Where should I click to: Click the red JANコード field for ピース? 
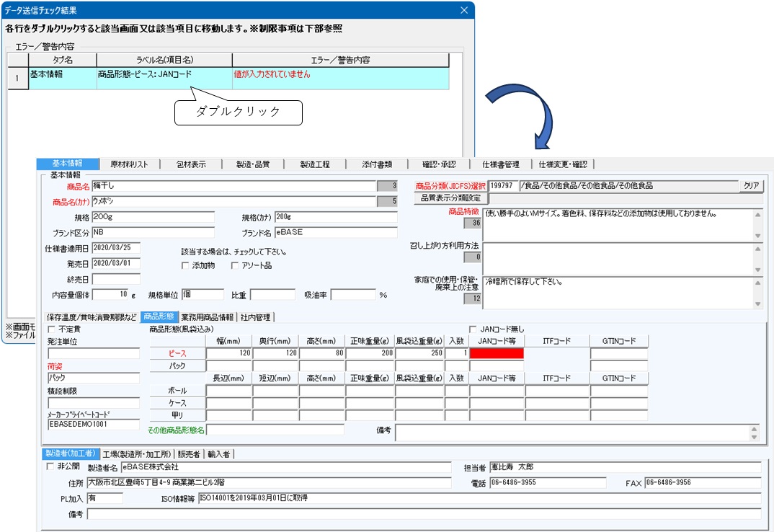(497, 354)
